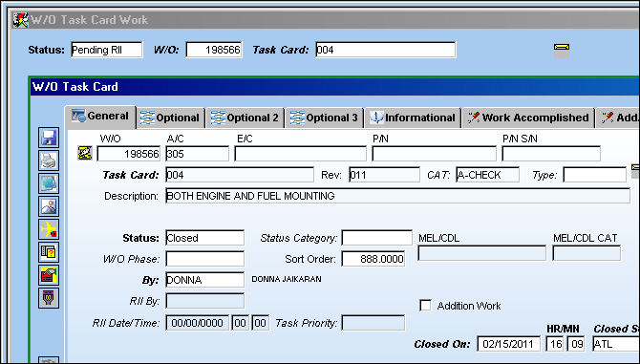Click the header Task Card field 004
The image size is (640, 364).
(x=385, y=50)
